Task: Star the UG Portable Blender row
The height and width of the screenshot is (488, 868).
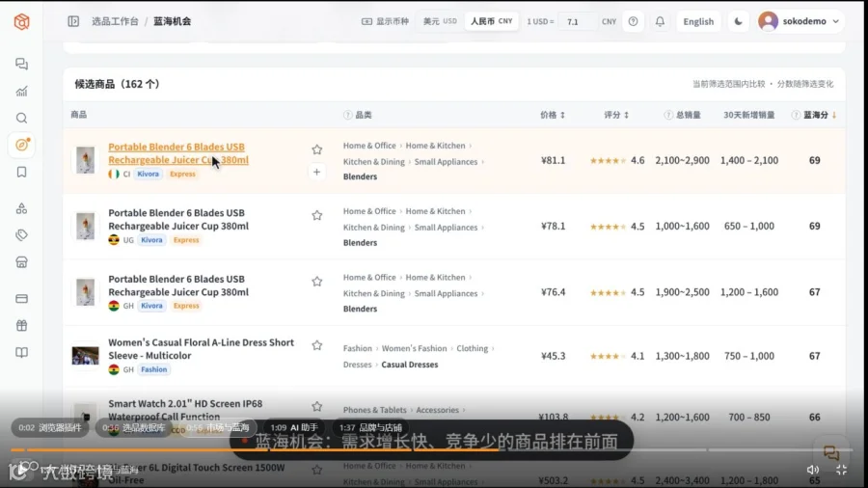Action: point(316,215)
